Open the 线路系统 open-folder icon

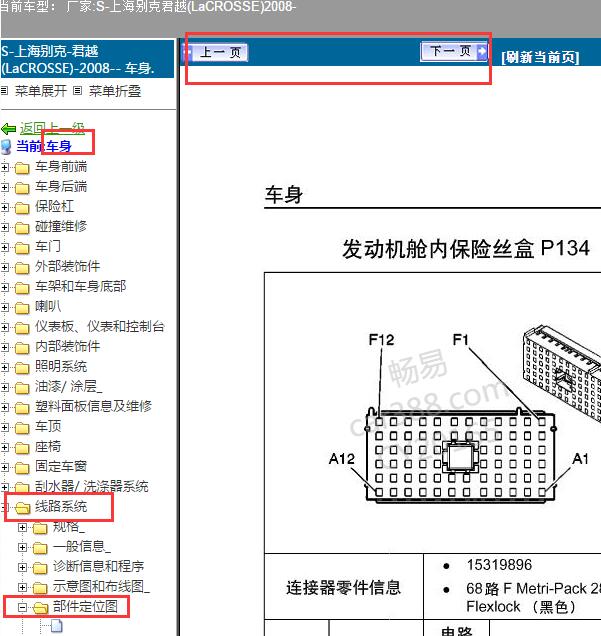(23, 507)
